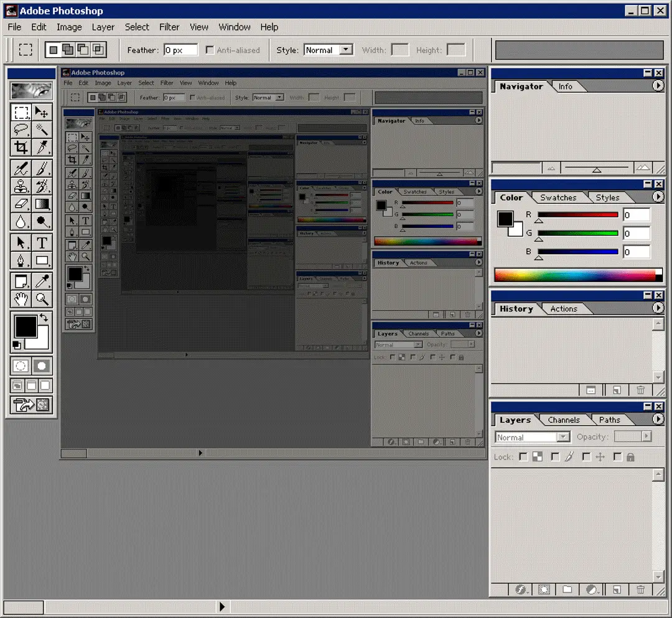Choose the Dodge tool
Image resolution: width=672 pixels, height=618 pixels.
coord(42,221)
